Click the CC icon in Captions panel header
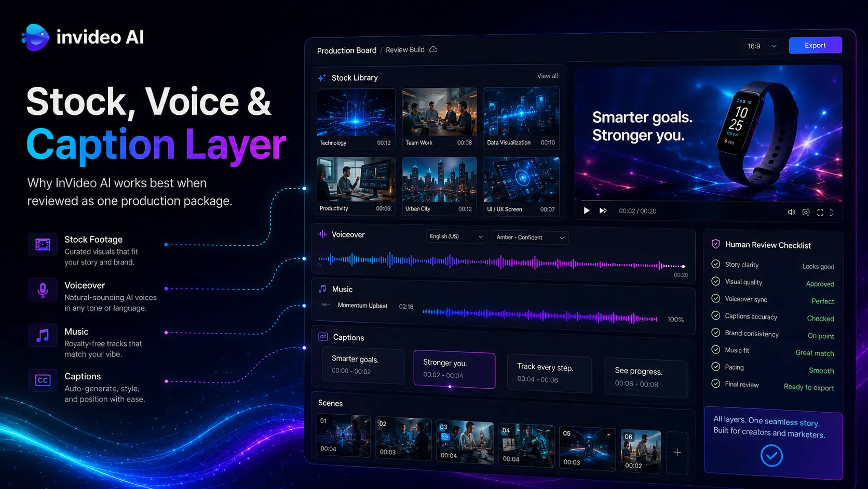 (x=323, y=337)
